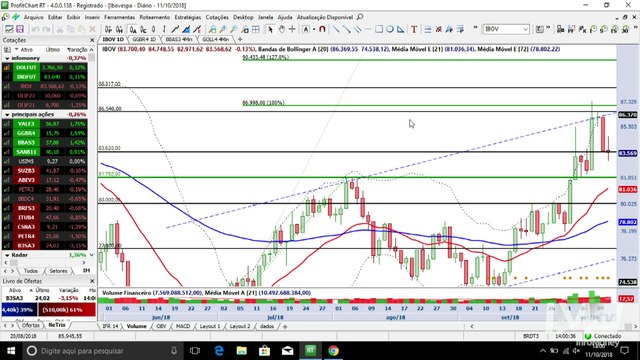Click the search magnifier icon in menu bar
This screenshot has height=360, width=640.
[x=360, y=17]
